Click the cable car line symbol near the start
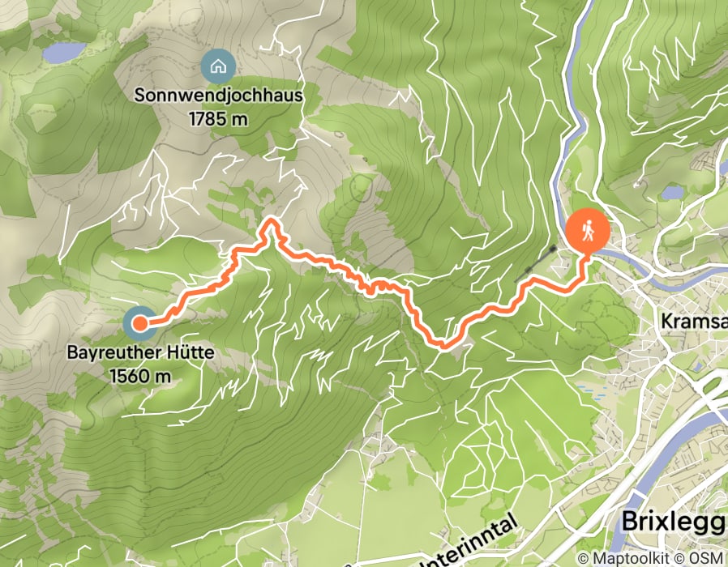The height and width of the screenshot is (567, 728). tap(535, 265)
